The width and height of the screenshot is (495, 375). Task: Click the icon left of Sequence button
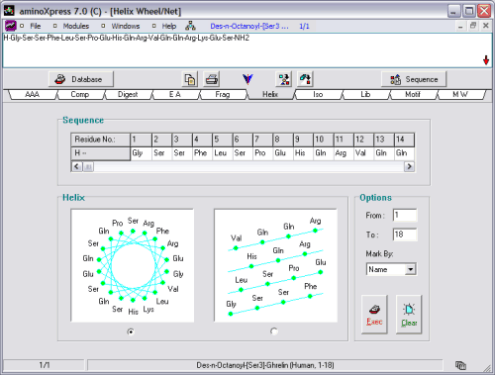click(x=396, y=79)
